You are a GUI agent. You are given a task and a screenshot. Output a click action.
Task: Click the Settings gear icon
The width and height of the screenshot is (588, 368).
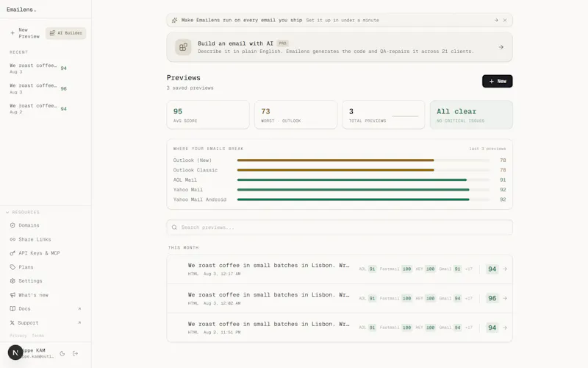point(12,281)
